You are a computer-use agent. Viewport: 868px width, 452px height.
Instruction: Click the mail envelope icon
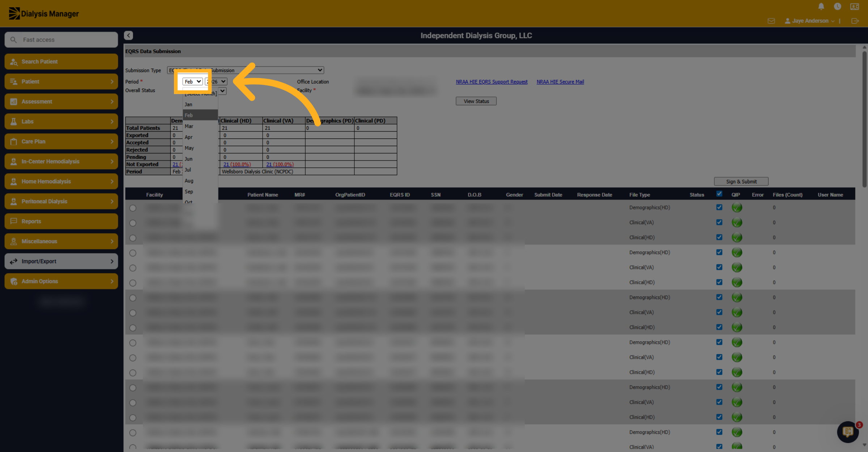coord(771,21)
